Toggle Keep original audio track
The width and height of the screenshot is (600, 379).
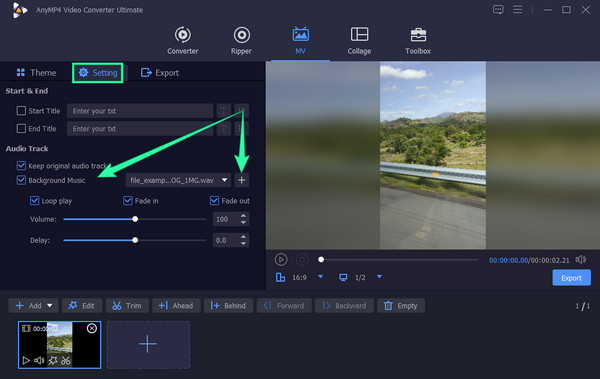(21, 165)
